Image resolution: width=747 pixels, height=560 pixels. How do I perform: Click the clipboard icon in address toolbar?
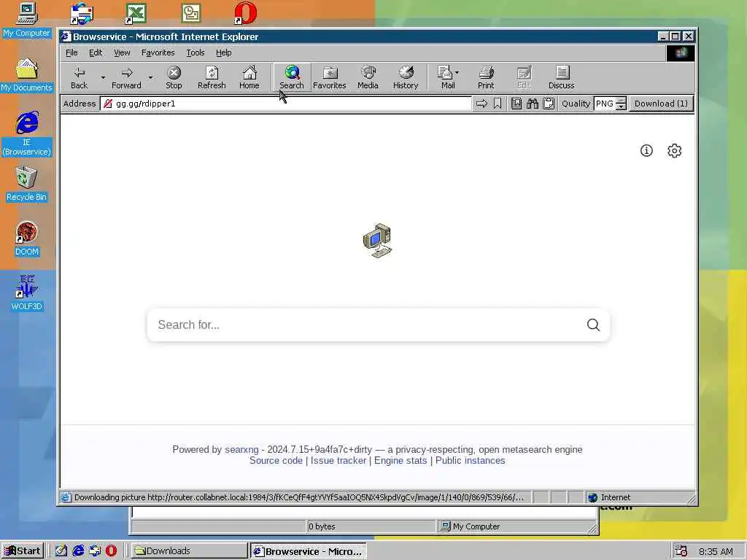[x=549, y=104]
